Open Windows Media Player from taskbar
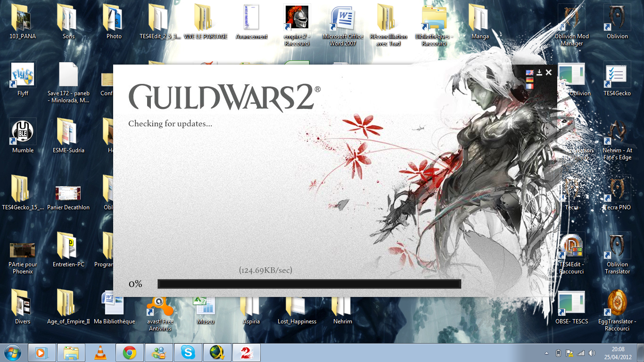This screenshot has height=362, width=644. pyautogui.click(x=42, y=353)
